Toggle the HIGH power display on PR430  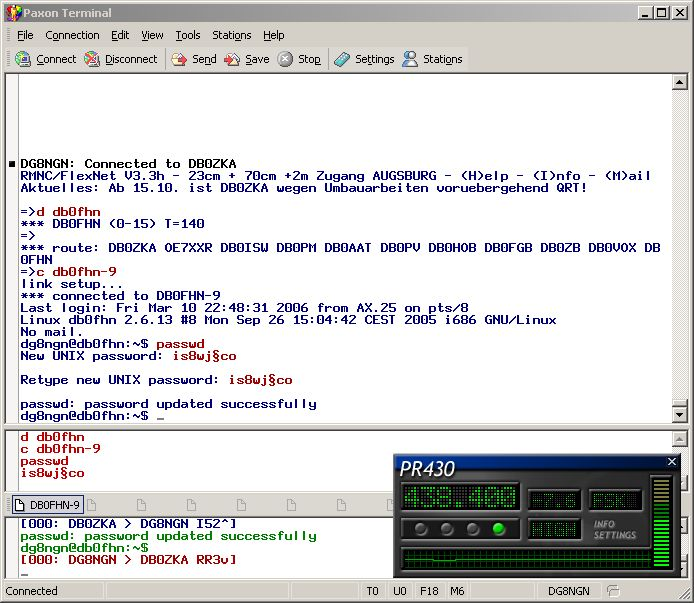pyautogui.click(x=553, y=528)
